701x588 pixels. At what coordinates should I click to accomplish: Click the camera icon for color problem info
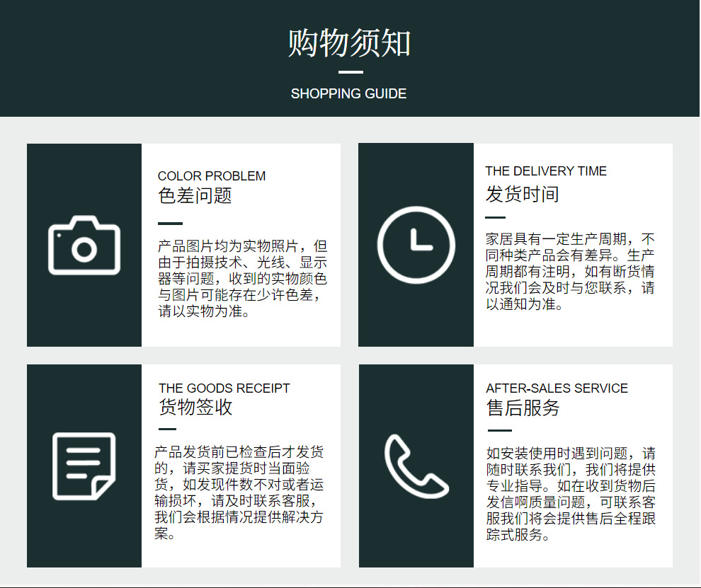coord(84,247)
